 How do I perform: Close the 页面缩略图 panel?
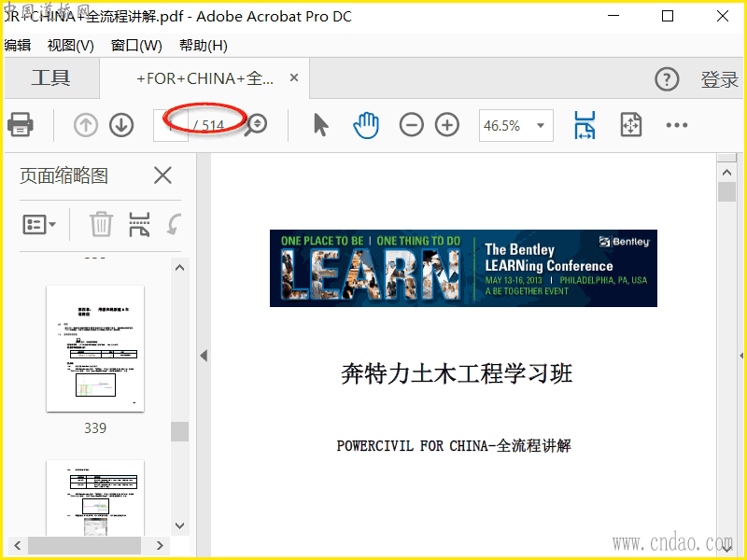pyautogui.click(x=162, y=175)
